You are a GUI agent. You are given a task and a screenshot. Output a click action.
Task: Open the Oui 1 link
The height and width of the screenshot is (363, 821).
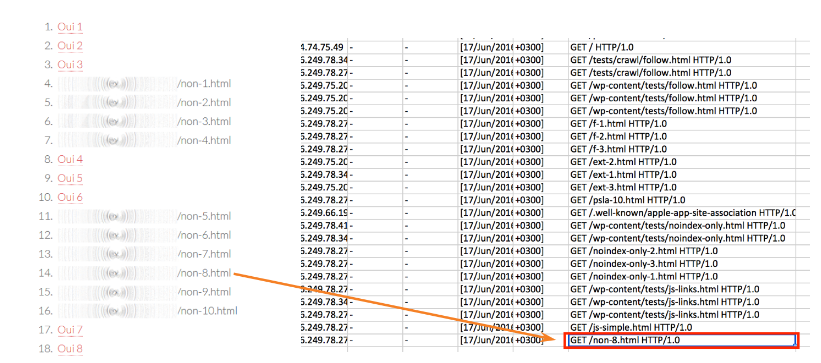click(70, 27)
